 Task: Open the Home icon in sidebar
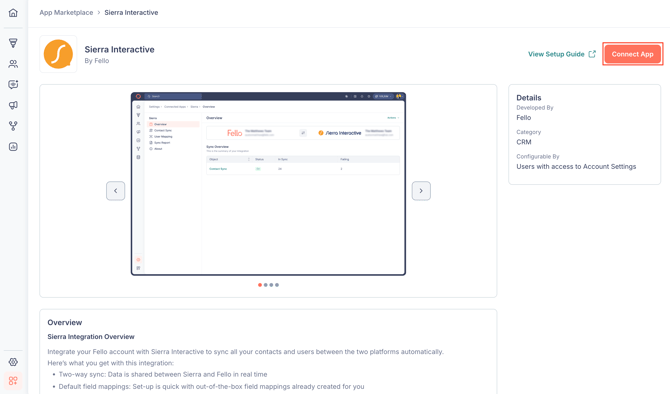(13, 13)
